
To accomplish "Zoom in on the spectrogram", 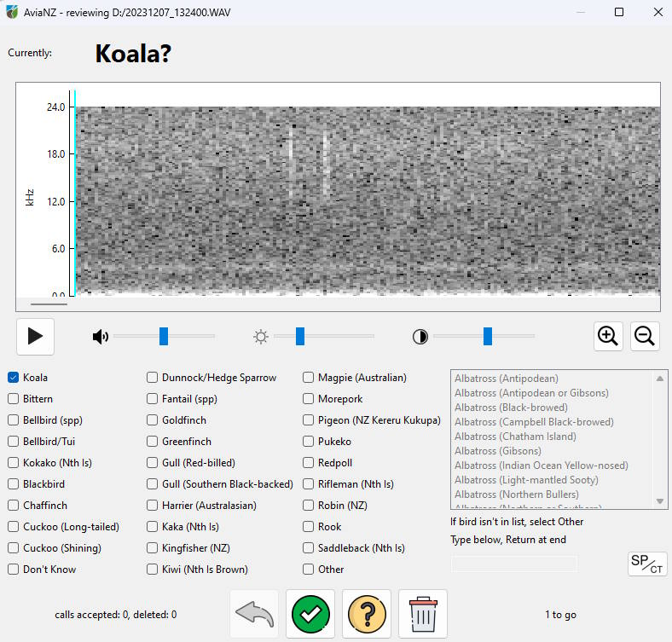I will pos(608,337).
